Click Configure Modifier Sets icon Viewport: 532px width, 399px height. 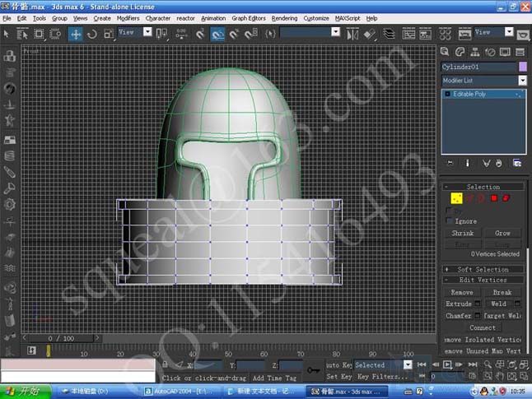click(x=517, y=163)
